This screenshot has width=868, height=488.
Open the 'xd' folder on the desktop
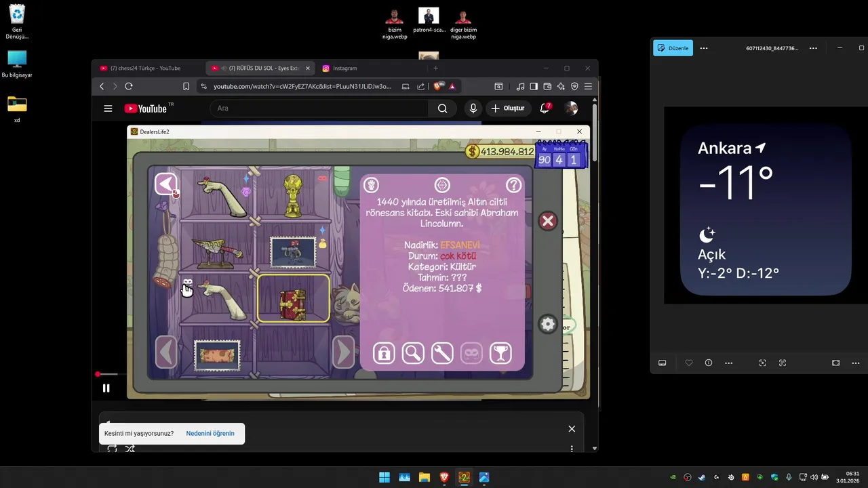pos(17,109)
